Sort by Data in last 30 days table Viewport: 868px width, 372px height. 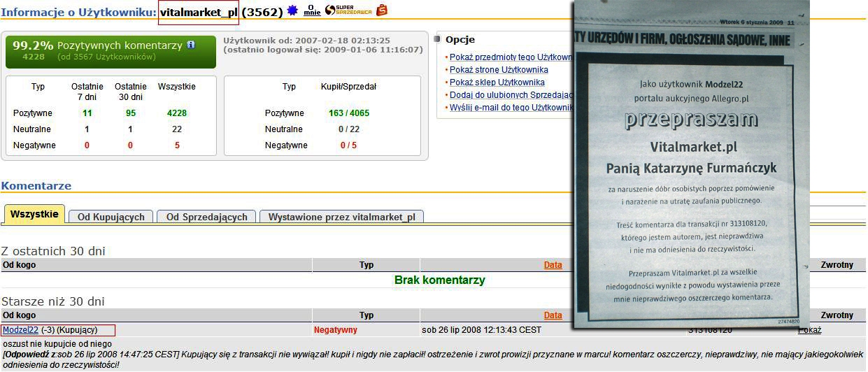553,265
